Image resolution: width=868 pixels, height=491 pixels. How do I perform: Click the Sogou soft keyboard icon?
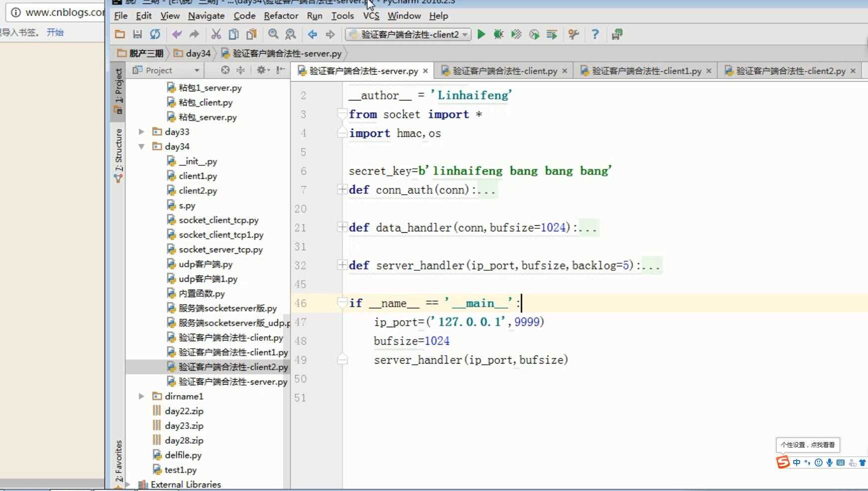(841, 463)
